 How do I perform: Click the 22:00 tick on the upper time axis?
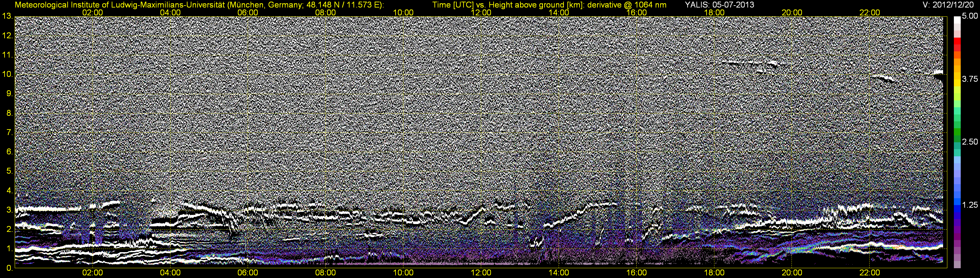(x=870, y=12)
